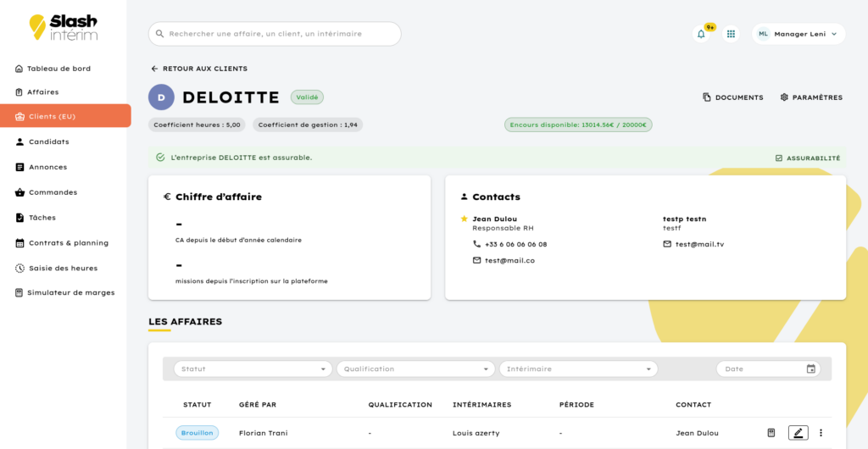Open Simulateur de marges

tap(71, 292)
